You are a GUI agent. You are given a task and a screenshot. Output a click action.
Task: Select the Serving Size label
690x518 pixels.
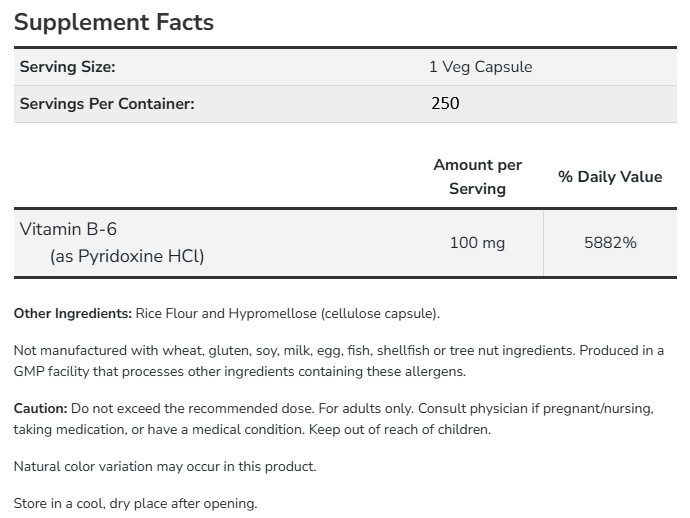tap(68, 67)
